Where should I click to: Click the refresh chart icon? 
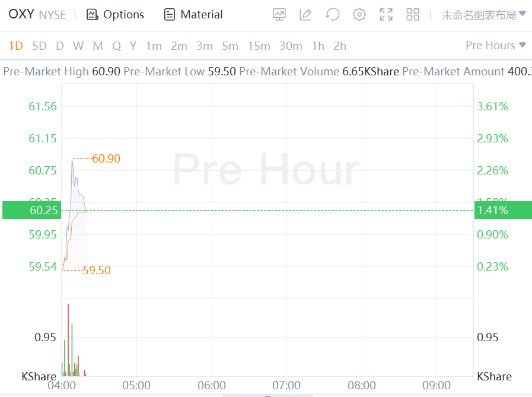[333, 15]
